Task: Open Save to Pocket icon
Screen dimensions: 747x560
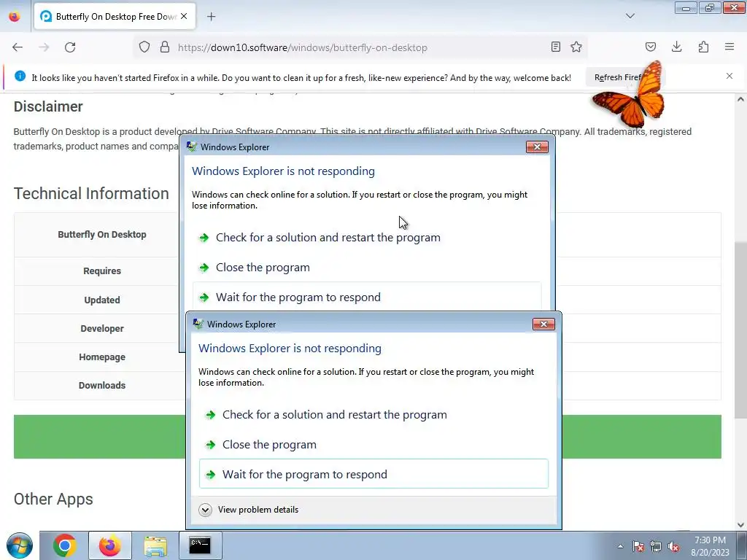Action: click(650, 47)
